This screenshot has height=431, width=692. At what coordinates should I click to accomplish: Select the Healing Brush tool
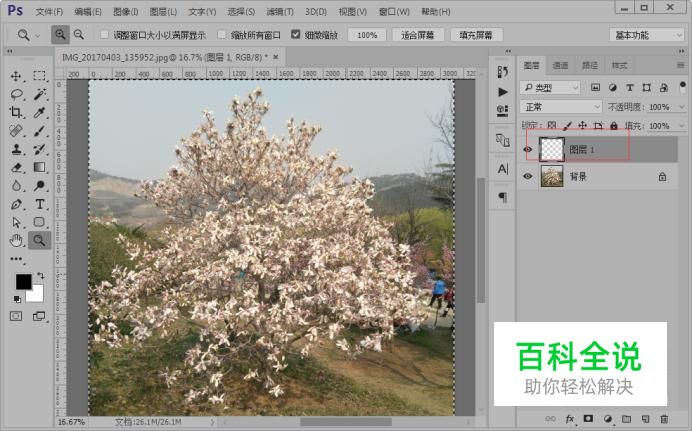coord(16,131)
